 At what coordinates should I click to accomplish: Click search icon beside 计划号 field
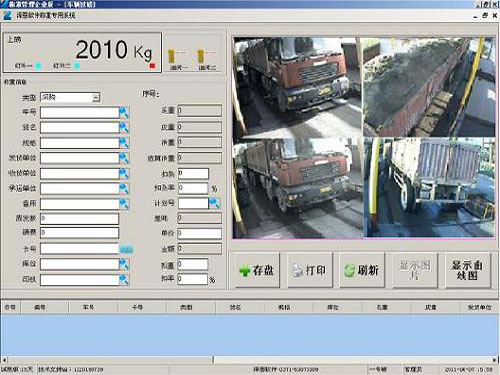[x=214, y=203]
